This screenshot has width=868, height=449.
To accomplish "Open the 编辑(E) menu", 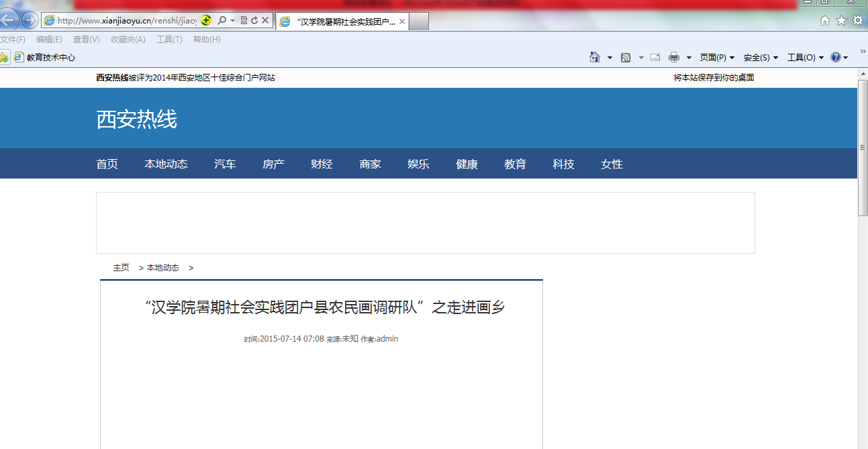I will (x=49, y=40).
